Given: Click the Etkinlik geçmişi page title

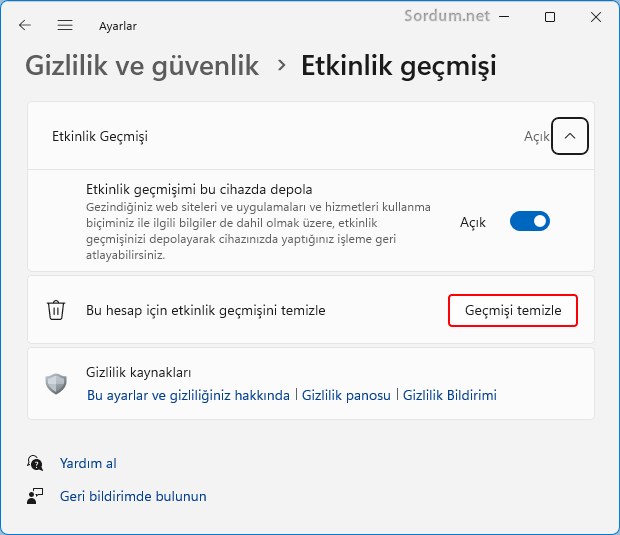Looking at the screenshot, I should point(399,66).
